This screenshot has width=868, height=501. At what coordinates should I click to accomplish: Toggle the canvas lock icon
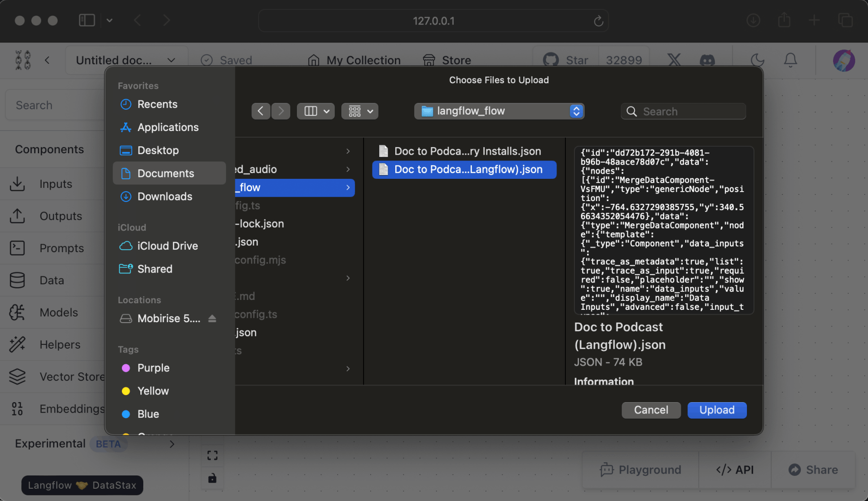pos(212,478)
